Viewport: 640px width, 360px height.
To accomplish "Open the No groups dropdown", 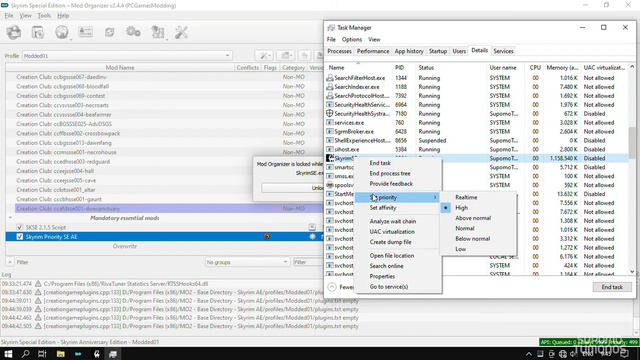I will 247,262.
